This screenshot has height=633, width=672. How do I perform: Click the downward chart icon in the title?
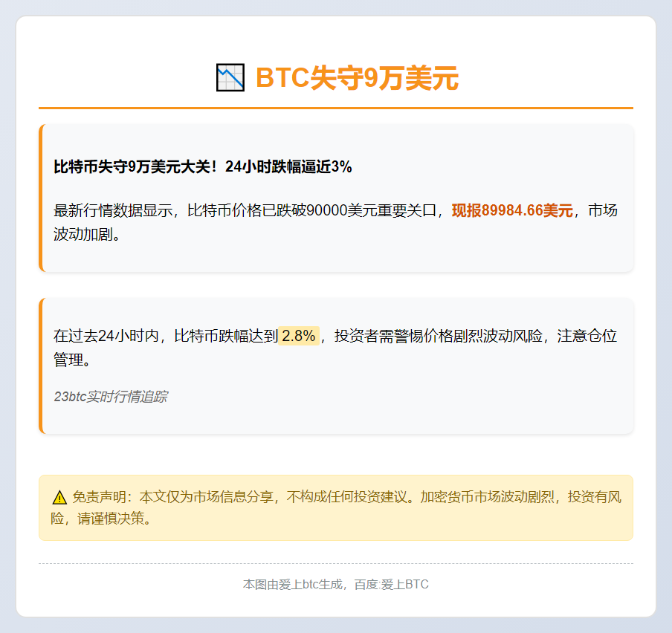click(x=230, y=77)
